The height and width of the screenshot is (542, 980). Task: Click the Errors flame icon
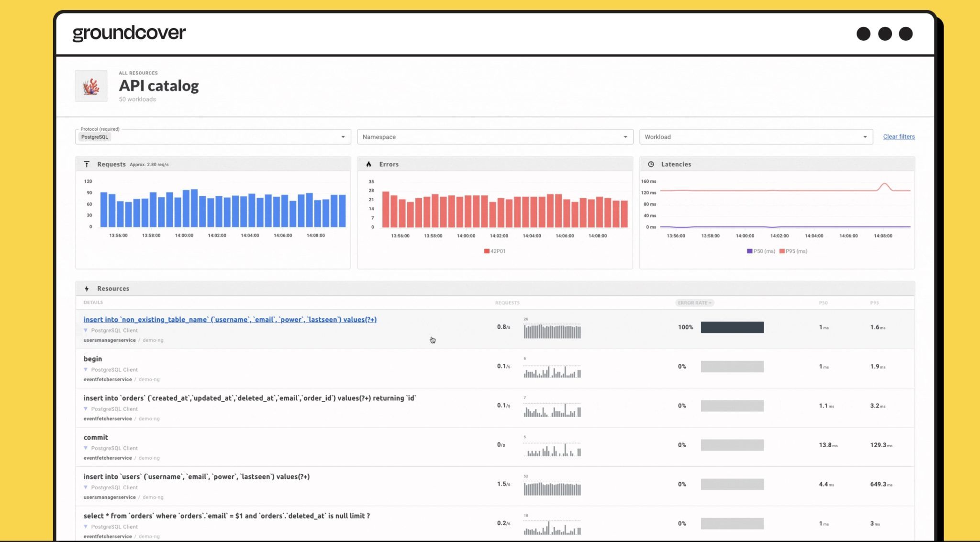(x=368, y=164)
